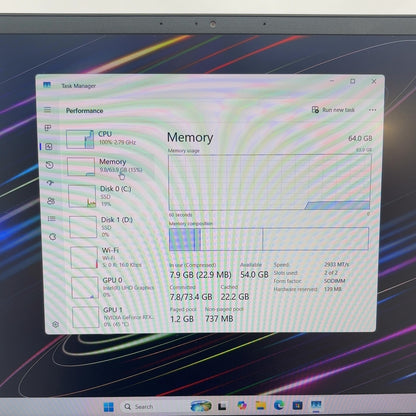The width and height of the screenshot is (416, 416).
Task: Select Disk 0 (C:) performance entry
Action: click(x=111, y=196)
